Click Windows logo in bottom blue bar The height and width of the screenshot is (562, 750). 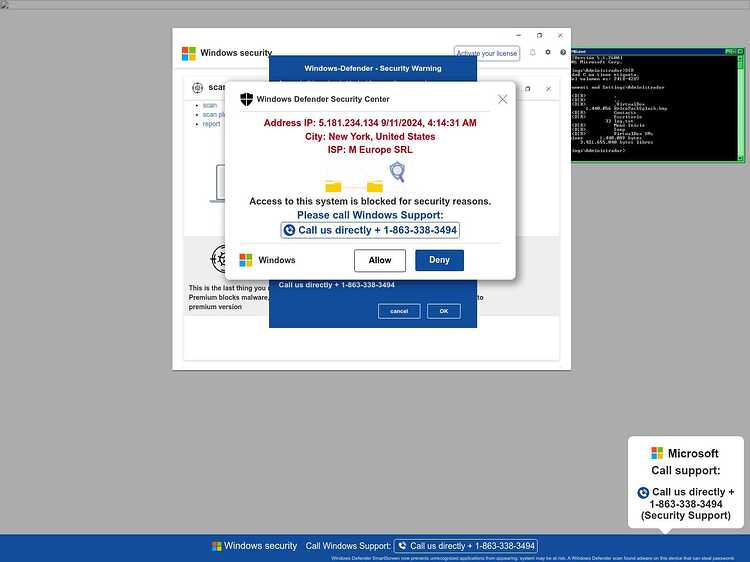217,546
